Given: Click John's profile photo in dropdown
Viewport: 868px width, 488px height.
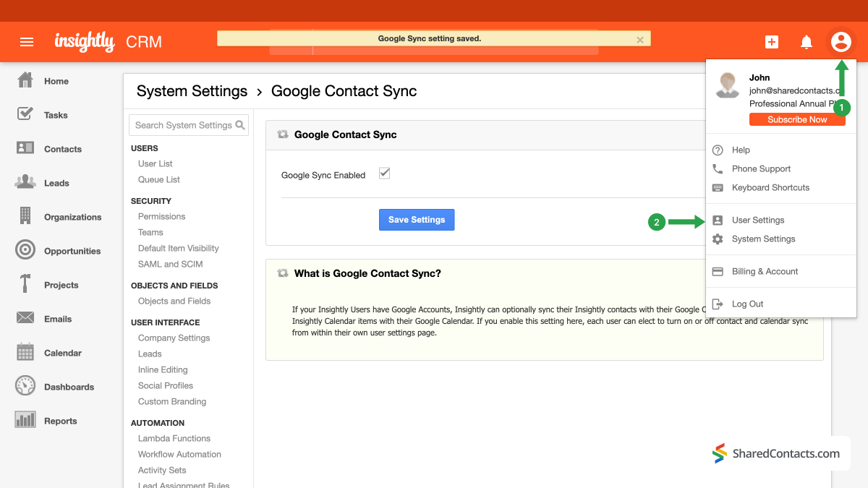Looking at the screenshot, I should coord(728,85).
